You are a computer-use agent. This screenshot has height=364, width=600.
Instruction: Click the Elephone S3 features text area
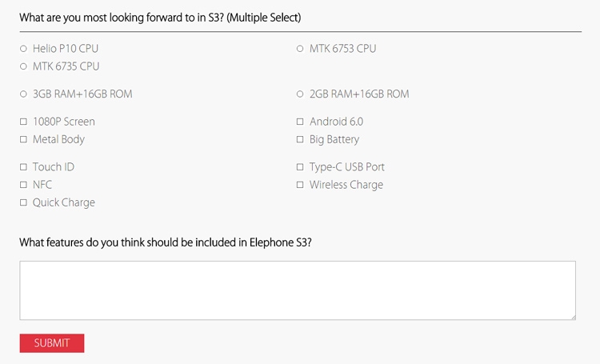tap(298, 290)
